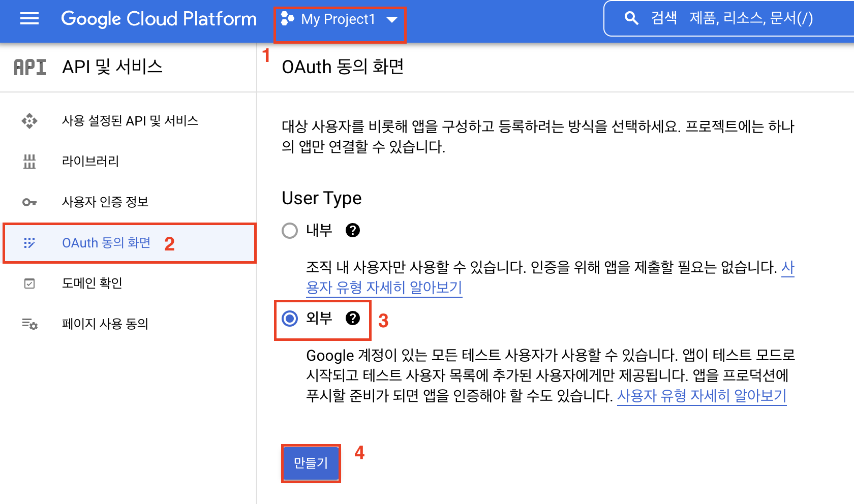Screen dimensions: 854x504
Task: Click the Google Cloud Platform logo text
Action: coord(159,19)
